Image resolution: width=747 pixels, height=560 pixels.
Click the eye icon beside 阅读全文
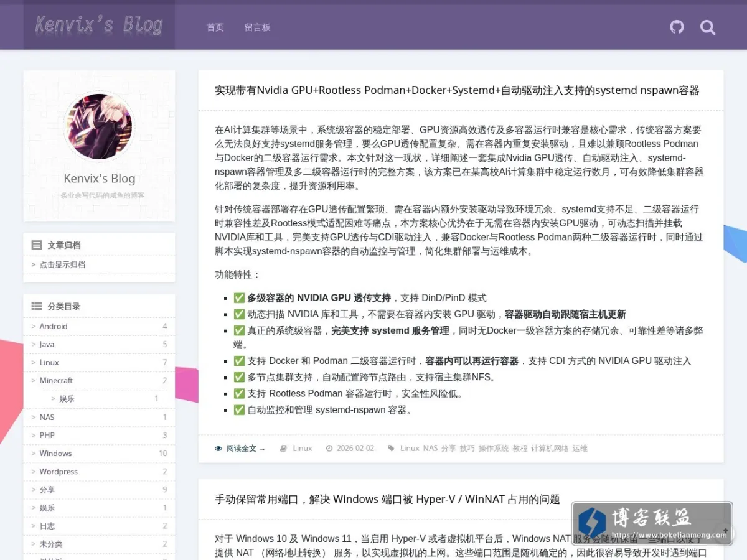pyautogui.click(x=218, y=448)
